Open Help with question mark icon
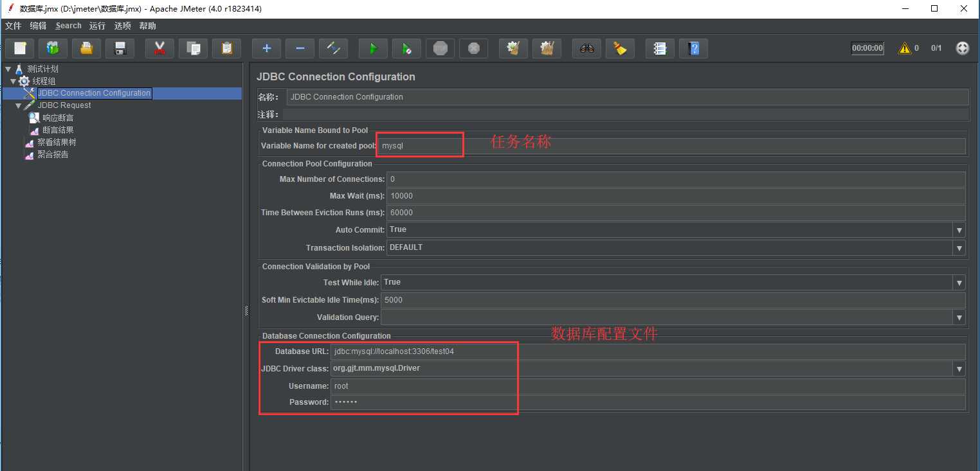980x471 pixels. pyautogui.click(x=693, y=48)
